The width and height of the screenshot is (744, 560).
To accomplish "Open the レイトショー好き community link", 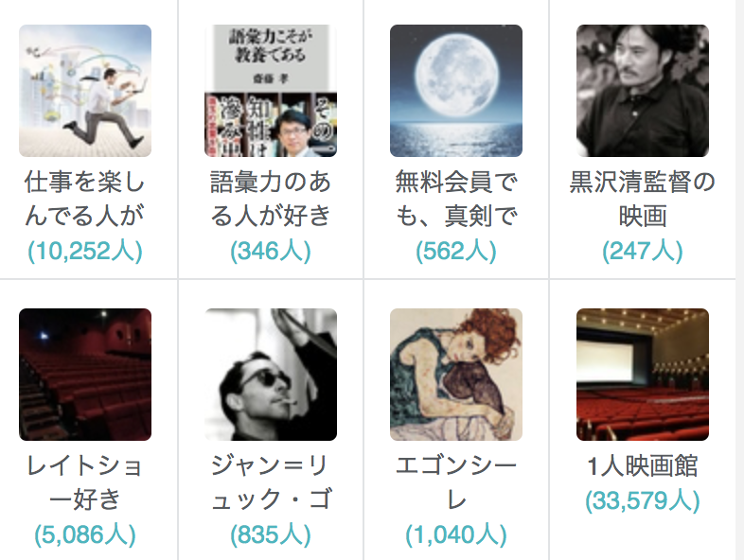I will (x=85, y=482).
